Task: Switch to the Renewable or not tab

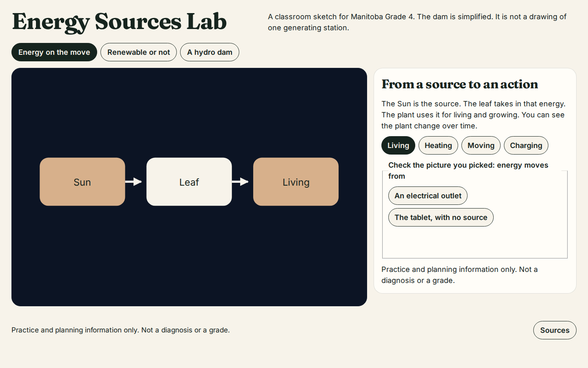Action: point(138,52)
